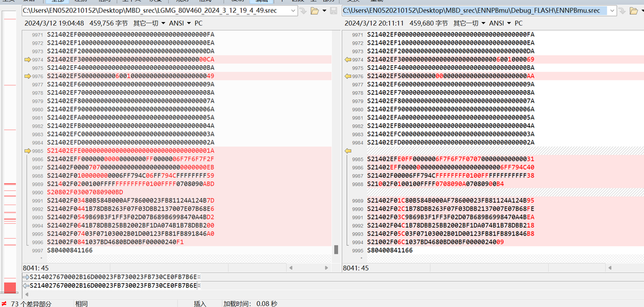Click right pane reload arrow icon beside path
The height and width of the screenshot is (307, 644).
[623, 11]
